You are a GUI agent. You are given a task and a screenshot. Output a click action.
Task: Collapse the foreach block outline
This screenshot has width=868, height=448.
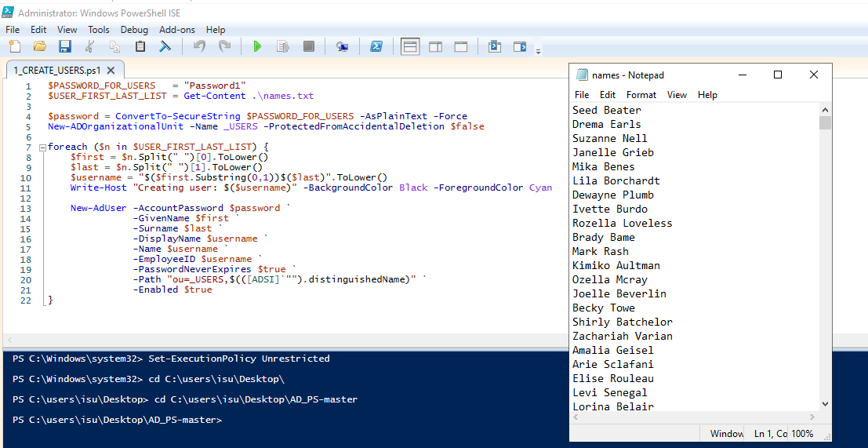click(x=42, y=148)
